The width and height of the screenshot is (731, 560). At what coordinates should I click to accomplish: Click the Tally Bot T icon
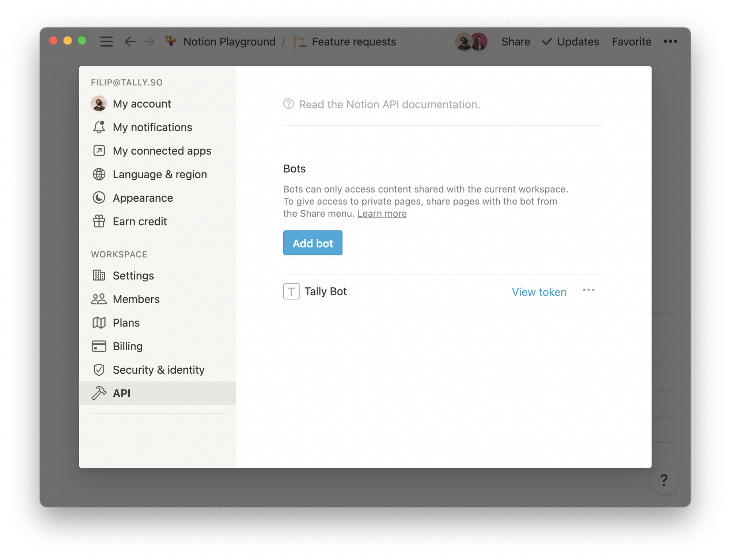point(291,292)
